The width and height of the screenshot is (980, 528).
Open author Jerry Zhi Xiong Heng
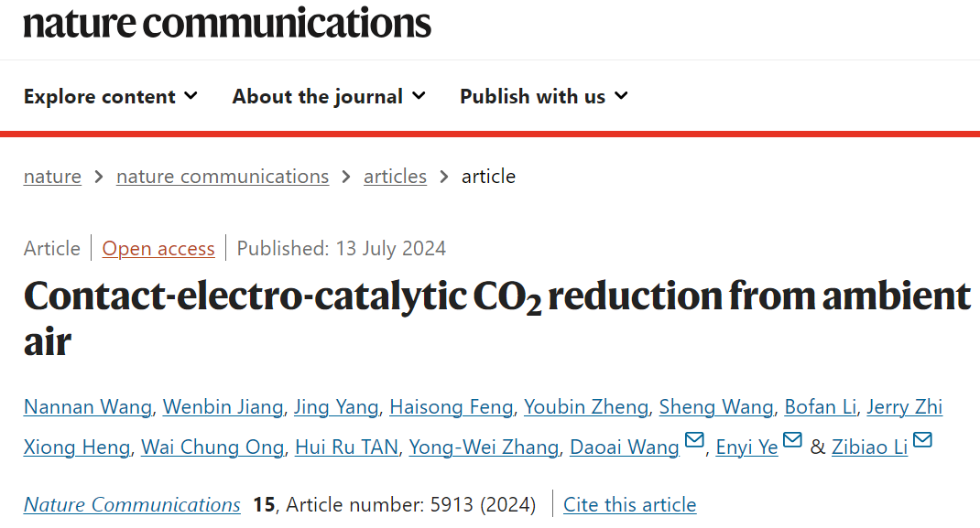(904, 407)
